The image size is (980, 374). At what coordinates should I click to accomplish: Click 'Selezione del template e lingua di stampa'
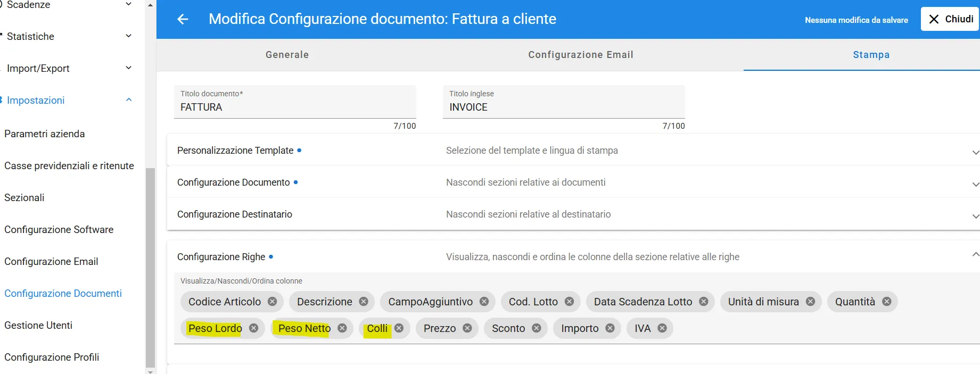(x=532, y=151)
